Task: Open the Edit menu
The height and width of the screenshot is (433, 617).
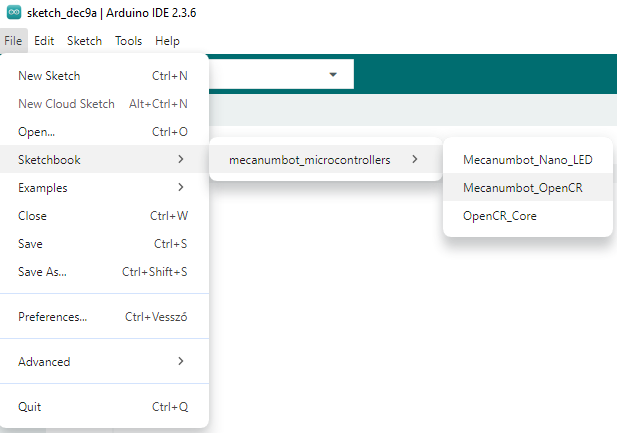Action: [44, 41]
